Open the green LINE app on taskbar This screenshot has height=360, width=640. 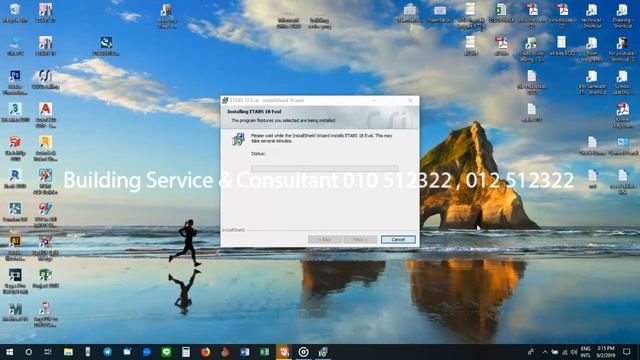point(166,352)
